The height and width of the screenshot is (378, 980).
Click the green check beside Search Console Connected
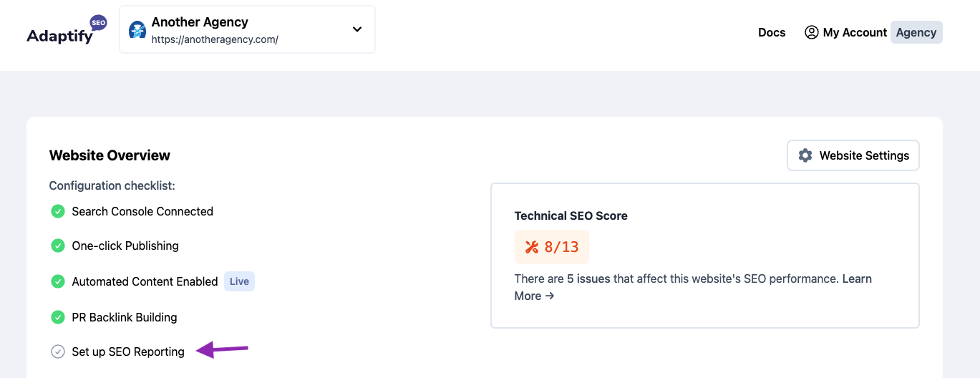(58, 211)
